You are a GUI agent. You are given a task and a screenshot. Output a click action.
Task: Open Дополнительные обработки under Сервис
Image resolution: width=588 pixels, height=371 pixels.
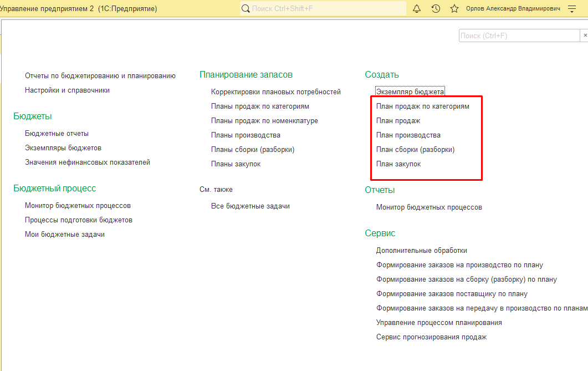click(421, 251)
